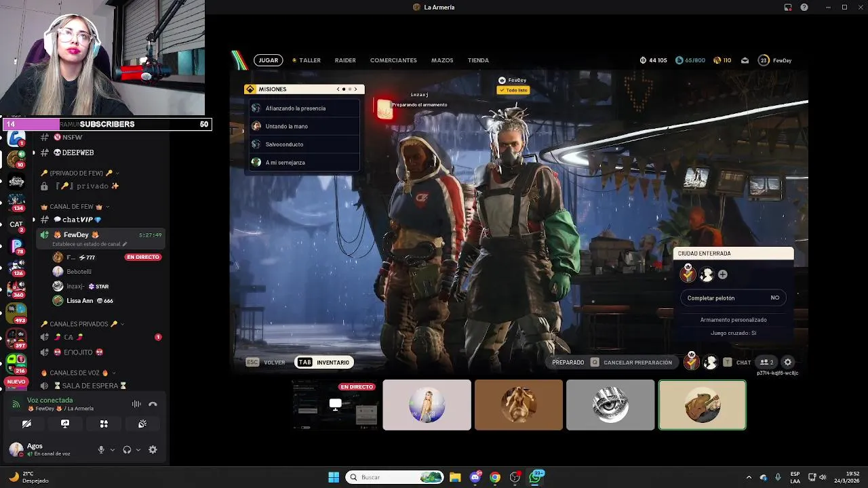Collapse the CANALES DE VOZ category

(x=78, y=373)
